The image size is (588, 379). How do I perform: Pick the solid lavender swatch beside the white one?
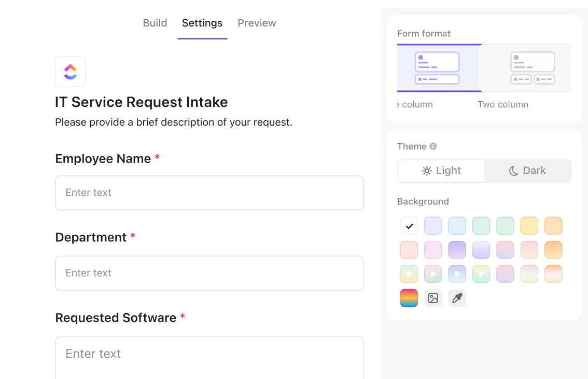433,226
